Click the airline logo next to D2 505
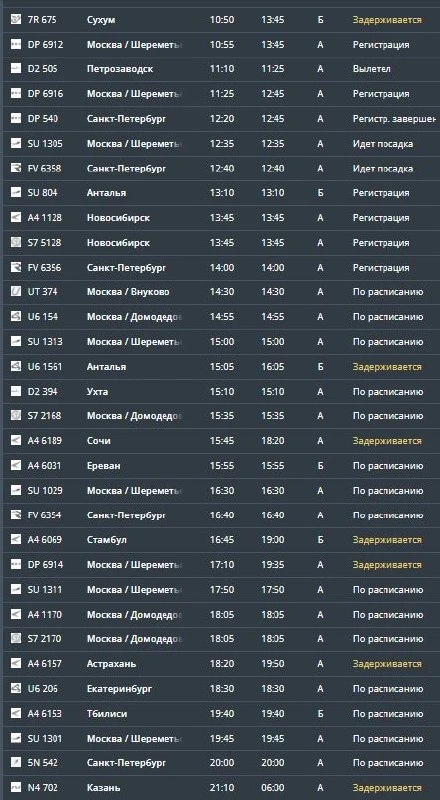 tap(16, 69)
